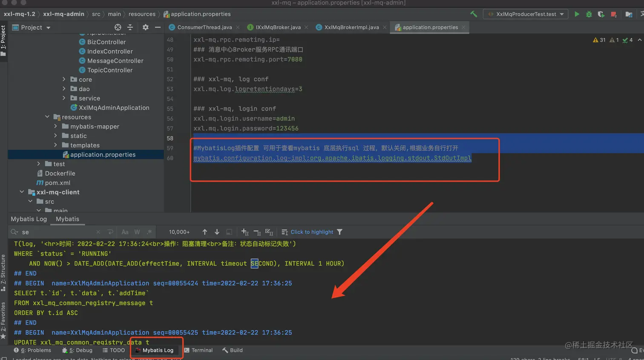Stop running processes with red square
Image resolution: width=644 pixels, height=360 pixels.
click(614, 14)
